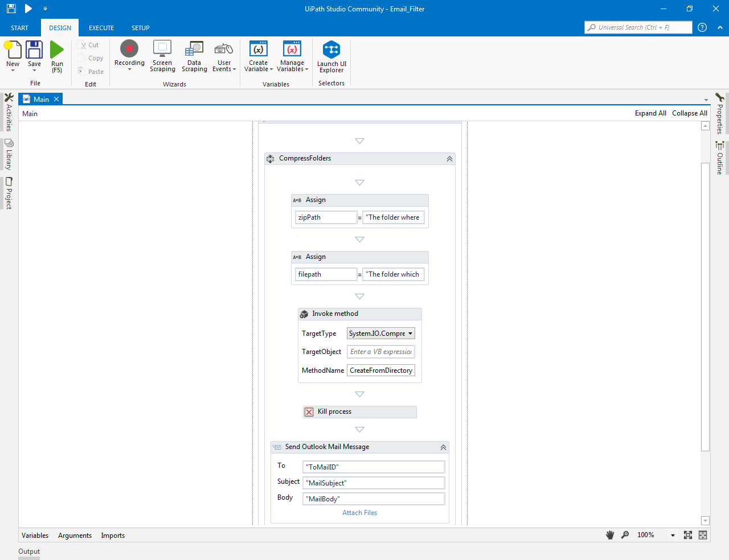Click the MethodName field showing CreateFromDirectory
The width and height of the screenshot is (729, 560).
381,370
